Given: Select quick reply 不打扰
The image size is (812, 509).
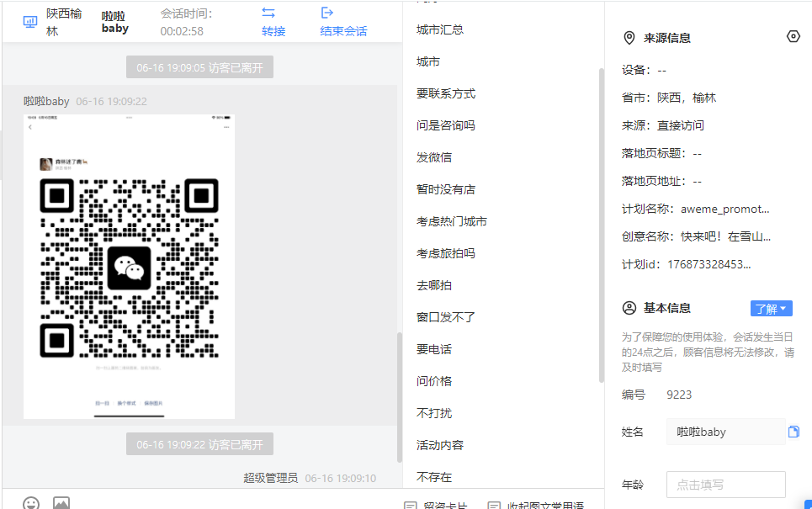Looking at the screenshot, I should (x=434, y=413).
